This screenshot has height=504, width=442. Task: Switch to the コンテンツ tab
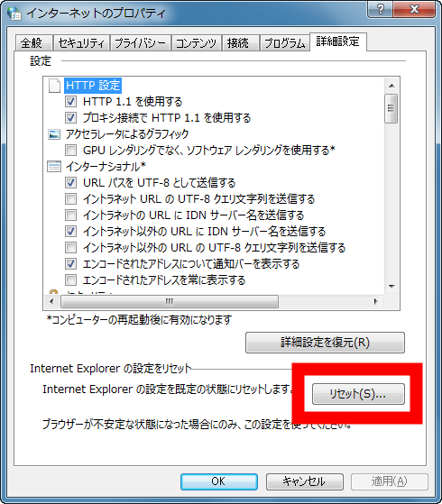pyautogui.click(x=197, y=42)
